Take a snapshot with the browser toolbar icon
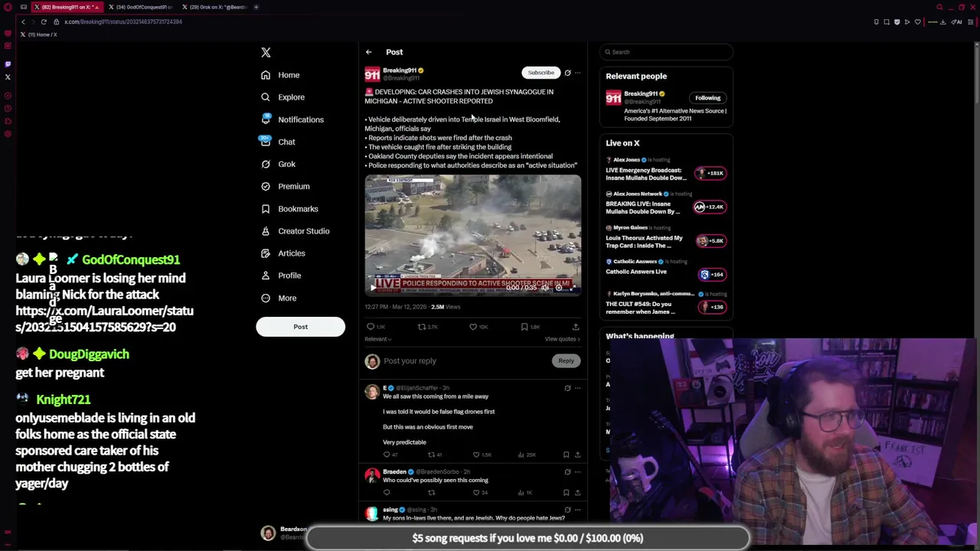 887,21
